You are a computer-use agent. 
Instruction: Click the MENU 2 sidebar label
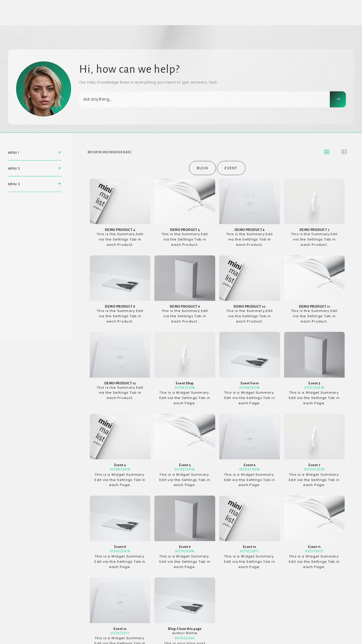14,168
